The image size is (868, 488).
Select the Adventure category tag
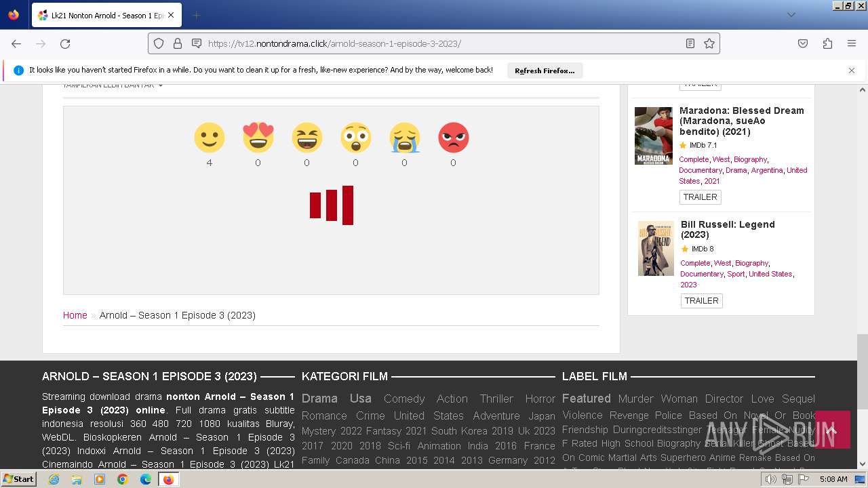click(x=496, y=416)
